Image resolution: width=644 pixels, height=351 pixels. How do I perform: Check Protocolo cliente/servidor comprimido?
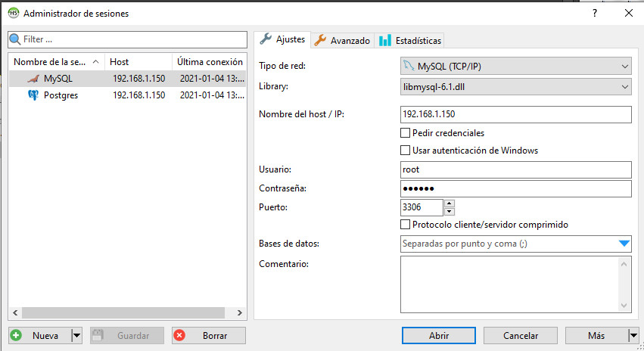(405, 225)
